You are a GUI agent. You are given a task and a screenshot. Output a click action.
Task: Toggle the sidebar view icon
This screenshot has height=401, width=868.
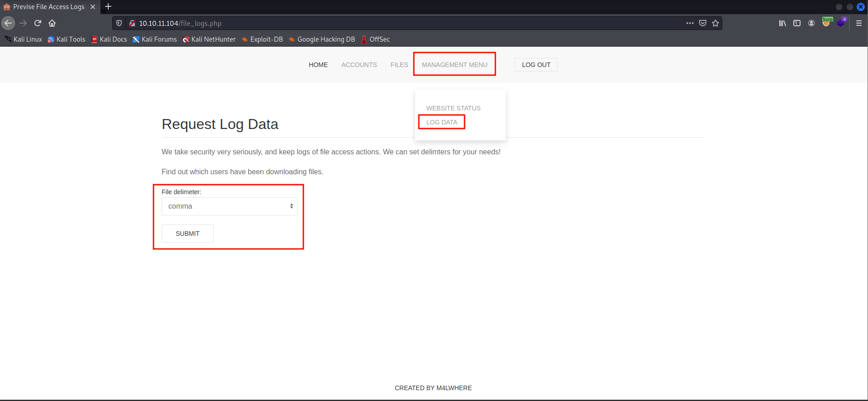[x=797, y=23]
